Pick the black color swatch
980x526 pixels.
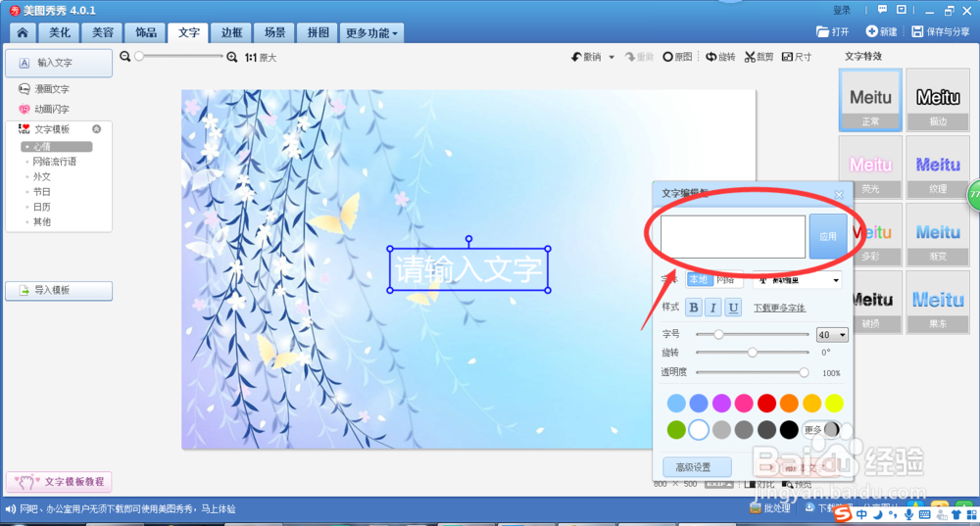pyautogui.click(x=789, y=430)
